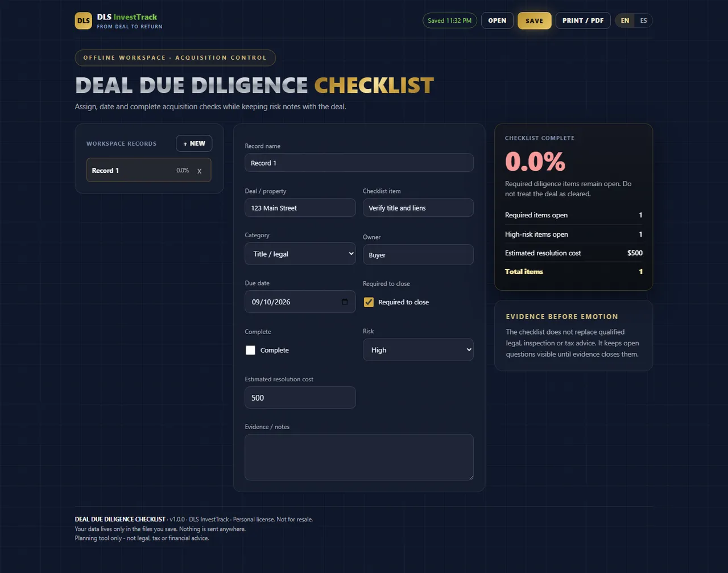Click the DLS InvestTrack brand name
The height and width of the screenshot is (573, 728).
coord(127,17)
